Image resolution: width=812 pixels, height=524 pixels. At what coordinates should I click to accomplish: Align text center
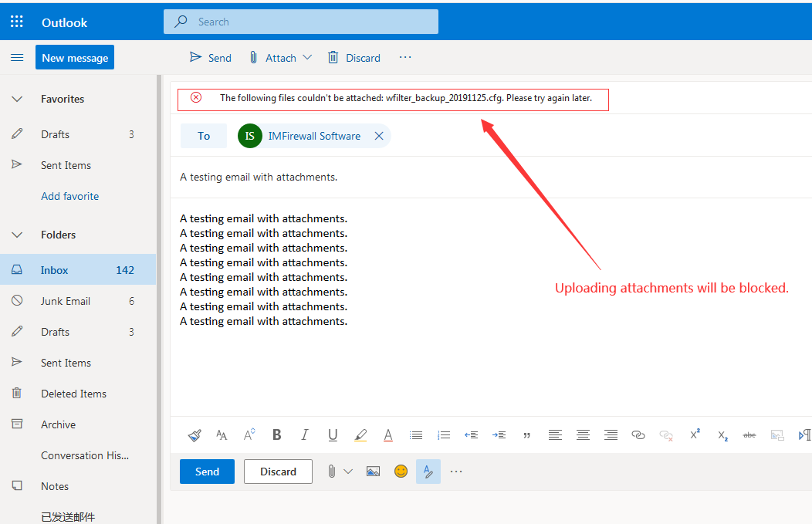tap(583, 435)
